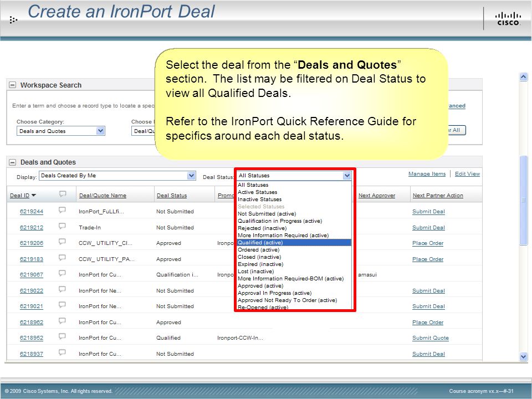532x399 pixels.
Task: Open deal 6219067 link
Action: click(x=32, y=274)
